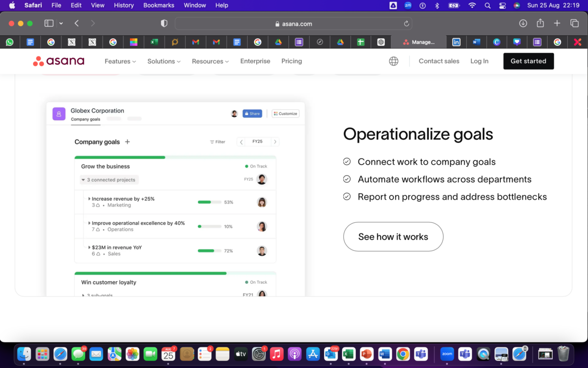This screenshot has height=368, width=588.
Task: Expand the Features dropdown menu
Action: coord(120,61)
